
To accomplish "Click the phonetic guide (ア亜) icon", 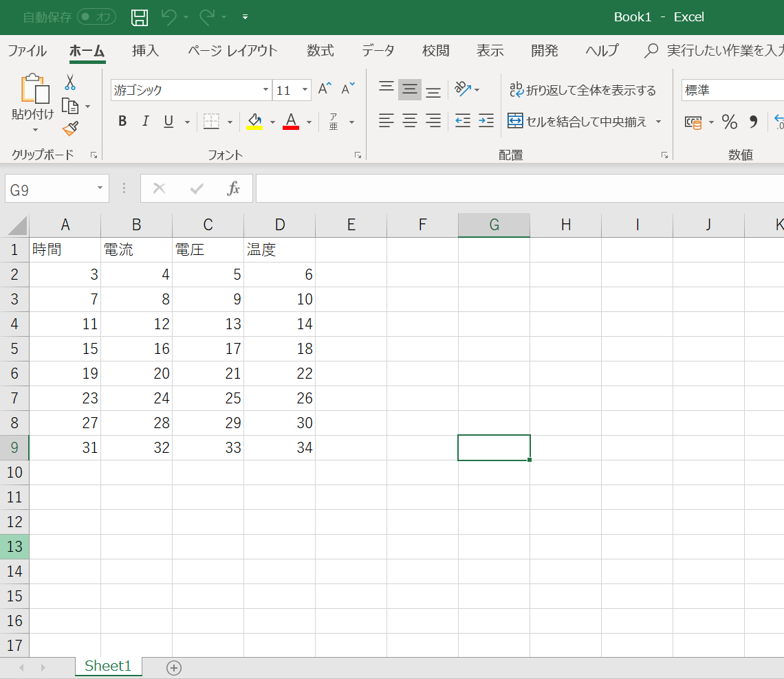I will [334, 122].
